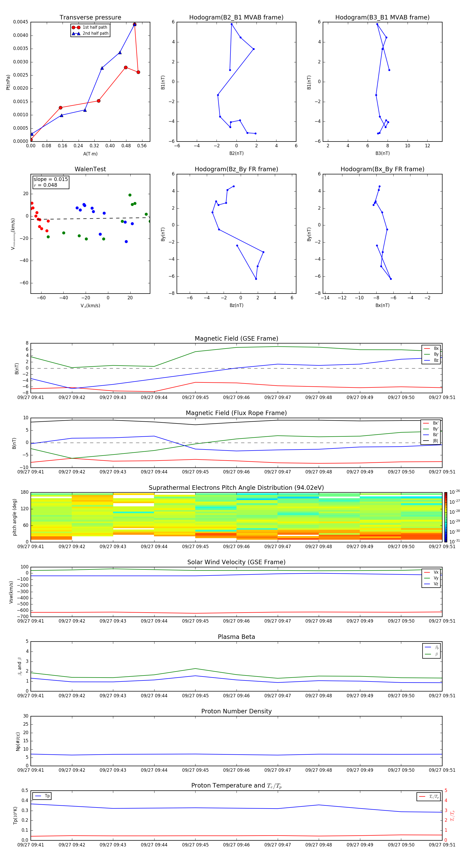Click 'Magnetic Field (GSE Frame)' title
Screen dimensions: 473x868
pyautogui.click(x=236, y=338)
